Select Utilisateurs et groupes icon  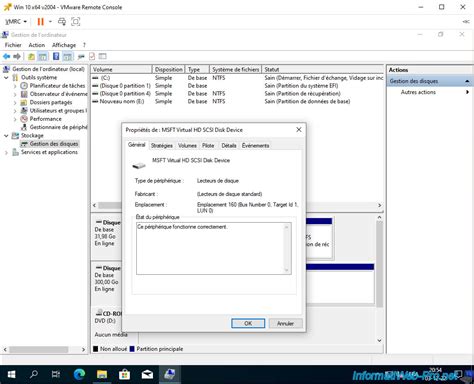tap(24, 110)
